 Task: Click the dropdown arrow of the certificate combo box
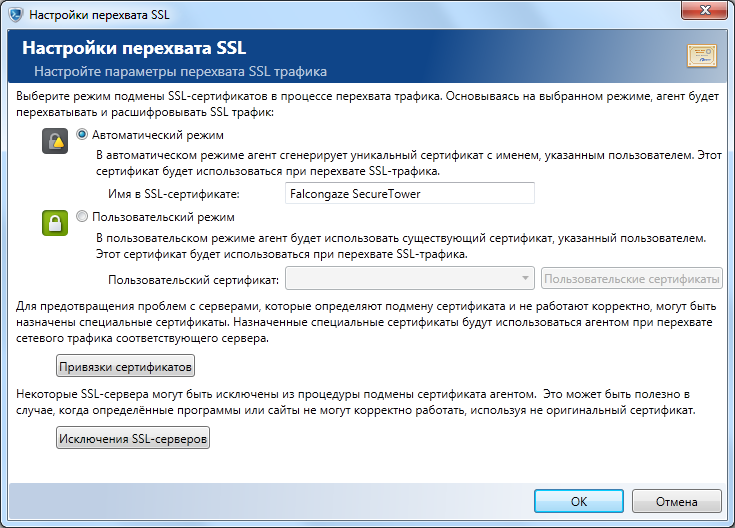(x=525, y=279)
